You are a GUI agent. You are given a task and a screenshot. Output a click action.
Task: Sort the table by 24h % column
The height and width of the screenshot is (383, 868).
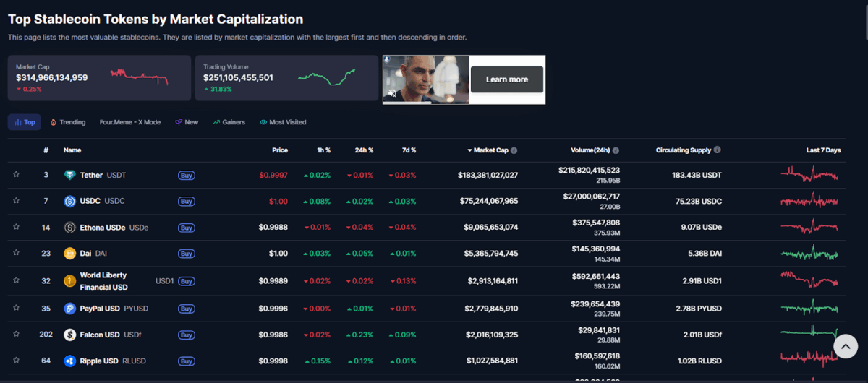(x=364, y=150)
